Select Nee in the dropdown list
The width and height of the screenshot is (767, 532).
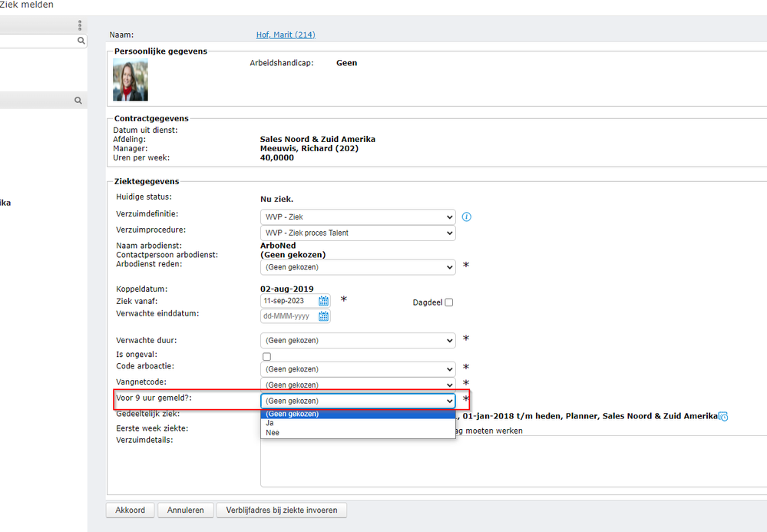(x=358, y=433)
